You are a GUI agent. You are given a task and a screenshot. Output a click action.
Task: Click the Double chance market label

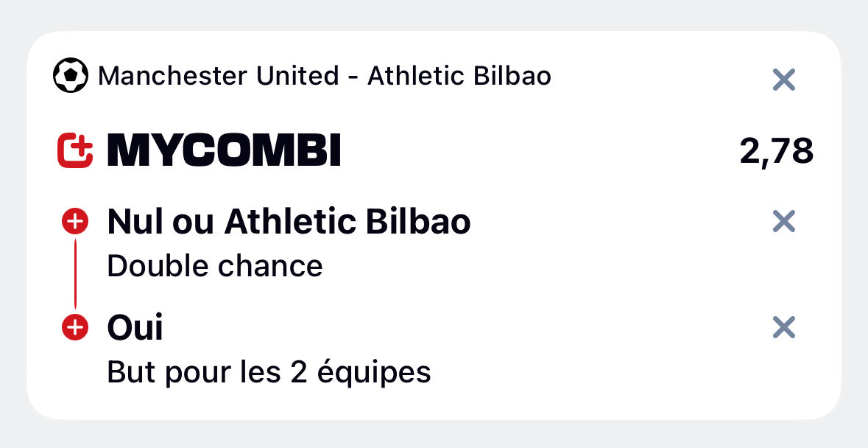[x=215, y=266]
